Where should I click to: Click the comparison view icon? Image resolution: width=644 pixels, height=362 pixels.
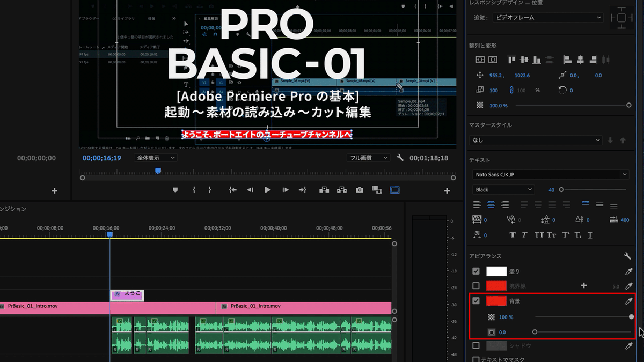(x=377, y=190)
